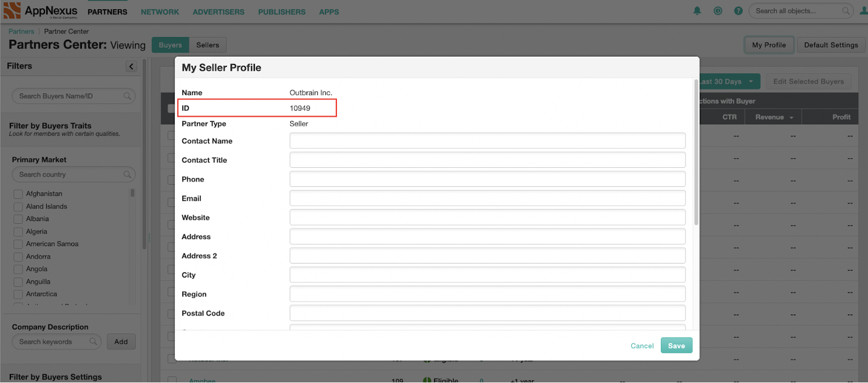
Task: Click the Contact Name input field
Action: (x=487, y=141)
